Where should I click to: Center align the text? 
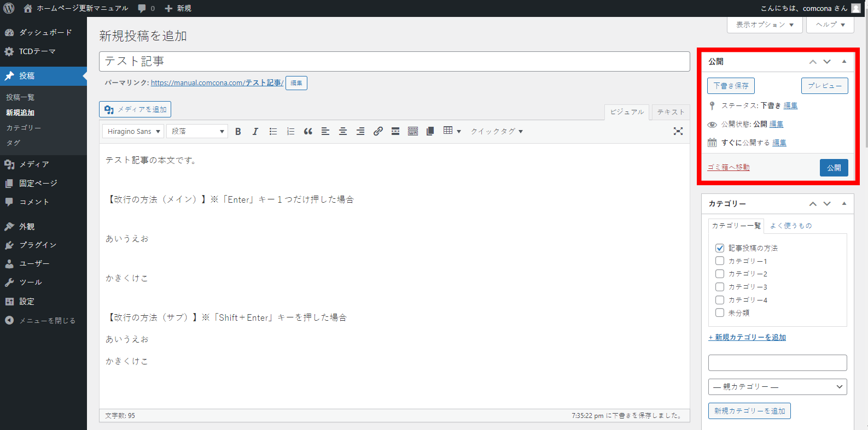click(x=343, y=132)
